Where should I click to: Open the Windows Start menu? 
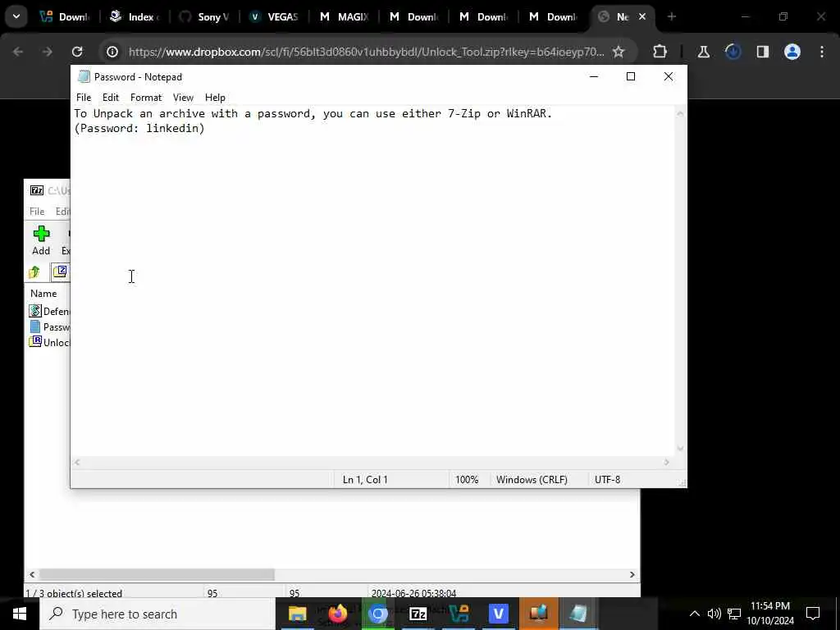tap(20, 614)
